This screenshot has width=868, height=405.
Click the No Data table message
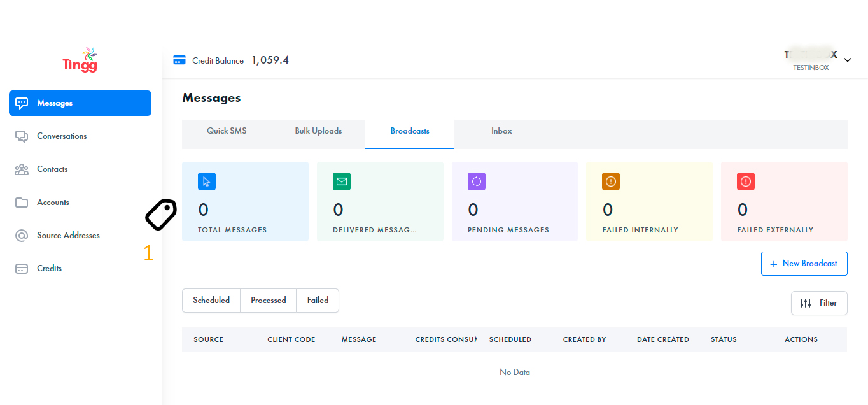click(x=515, y=373)
